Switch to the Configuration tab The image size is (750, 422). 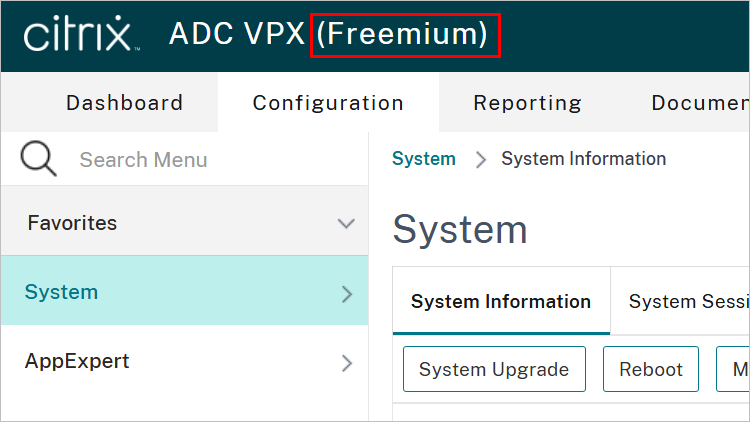[328, 102]
